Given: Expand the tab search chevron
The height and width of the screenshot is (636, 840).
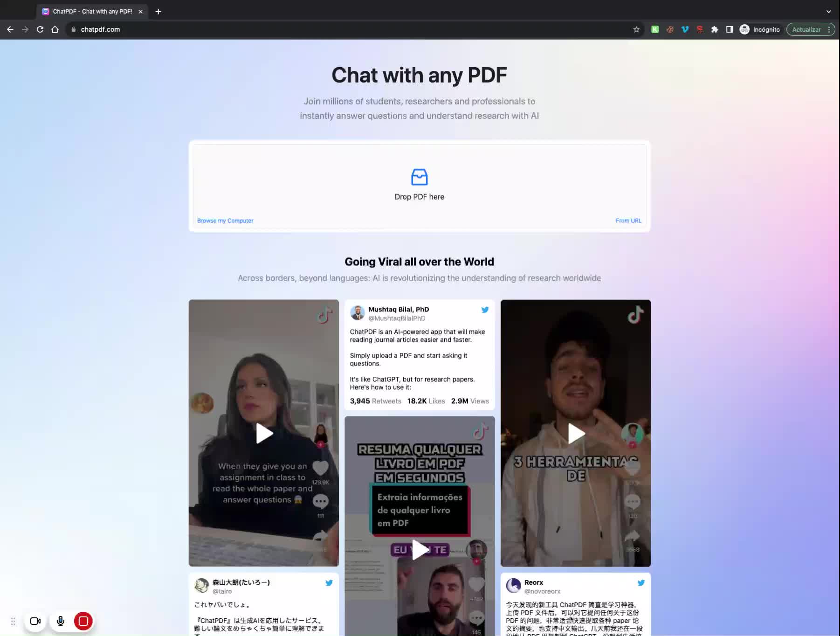Looking at the screenshot, I should (x=828, y=11).
